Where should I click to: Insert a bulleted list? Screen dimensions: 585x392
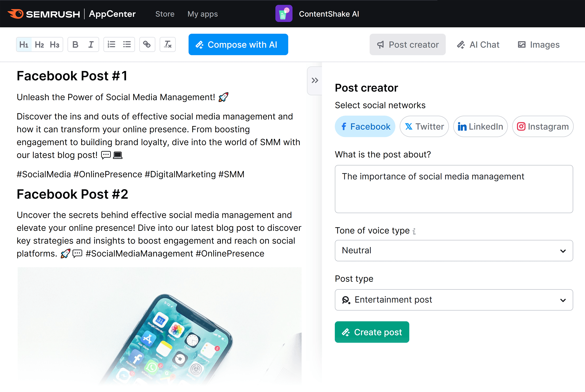pyautogui.click(x=127, y=45)
